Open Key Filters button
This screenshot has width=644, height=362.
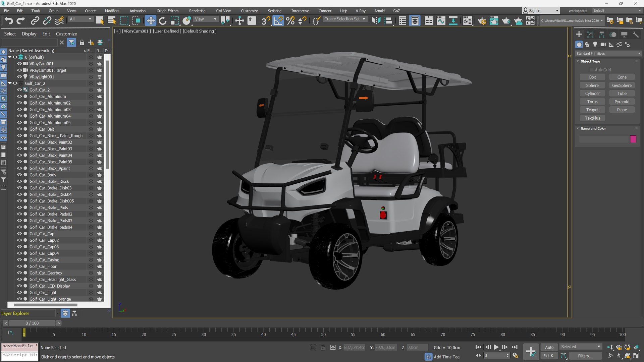[585, 356]
